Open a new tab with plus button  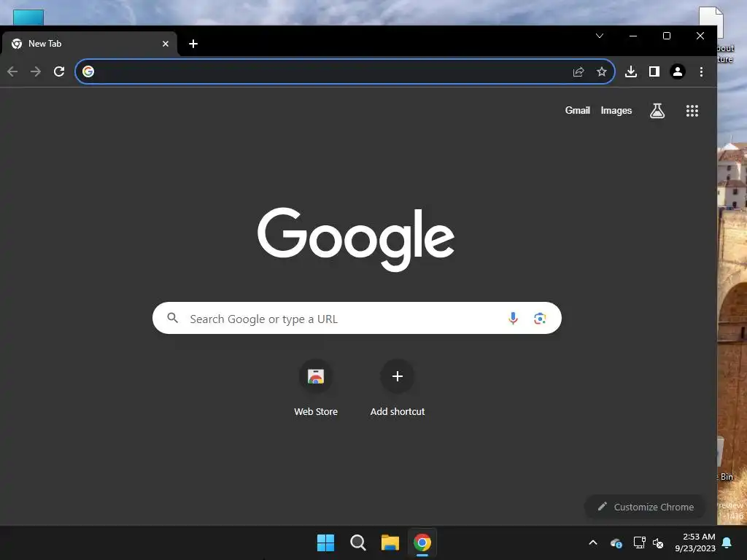(193, 44)
